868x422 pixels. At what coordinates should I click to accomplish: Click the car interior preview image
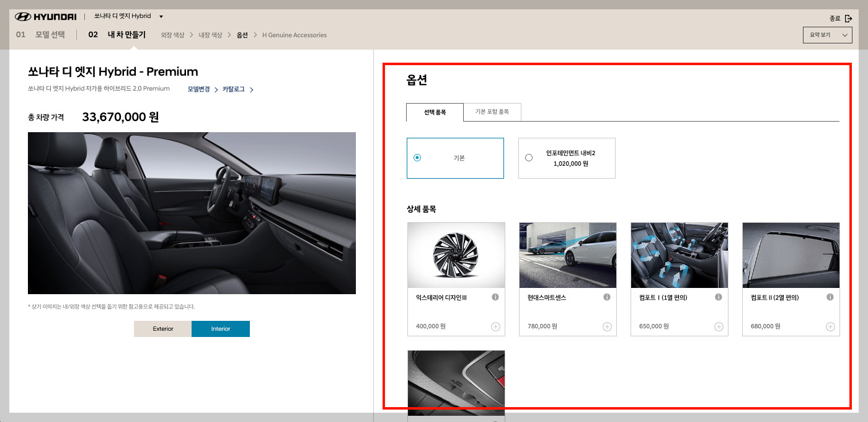point(192,213)
